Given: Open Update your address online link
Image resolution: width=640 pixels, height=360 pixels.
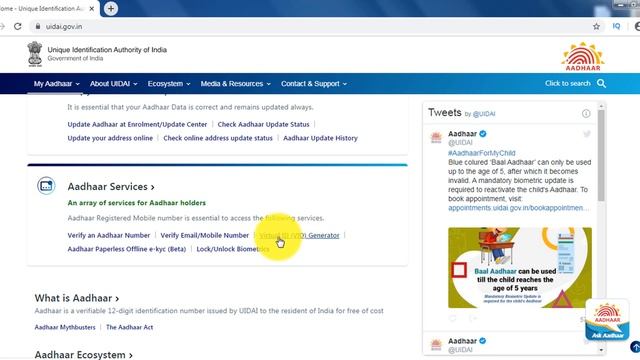Looking at the screenshot, I should 110,138.
